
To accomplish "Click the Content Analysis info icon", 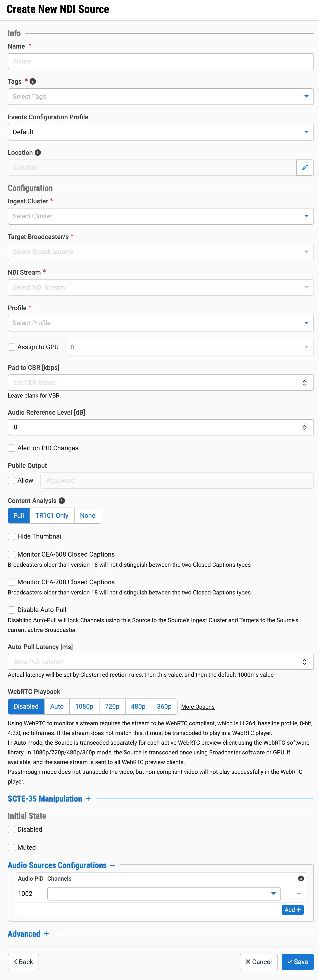I will tap(62, 501).
